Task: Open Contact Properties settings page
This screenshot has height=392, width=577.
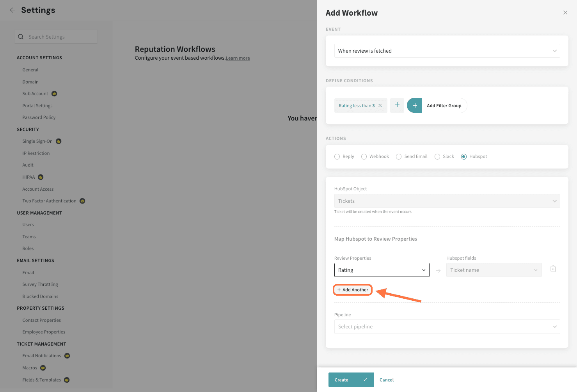Action: (x=42, y=320)
